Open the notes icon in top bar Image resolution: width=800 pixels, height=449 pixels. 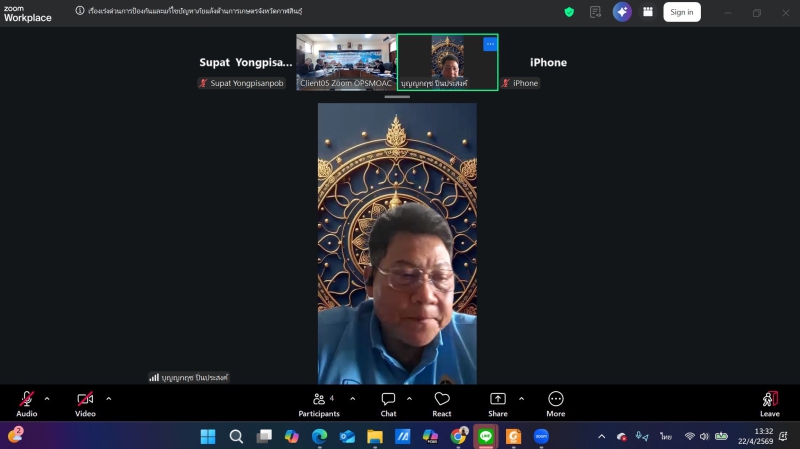coord(596,12)
